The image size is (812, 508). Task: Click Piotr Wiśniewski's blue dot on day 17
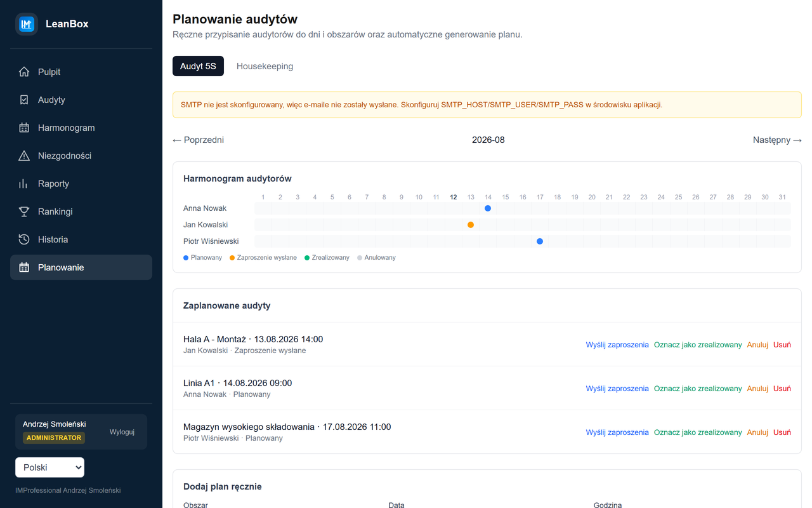[x=540, y=241]
